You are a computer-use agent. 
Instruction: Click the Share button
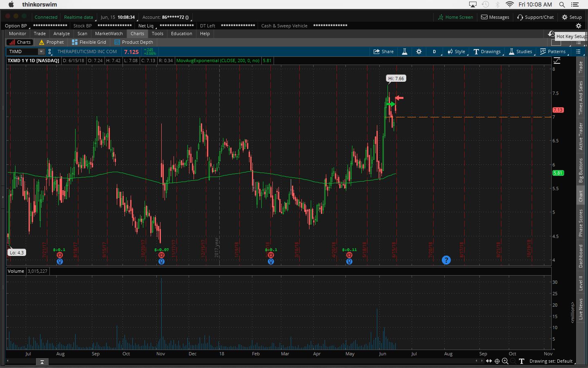click(383, 52)
